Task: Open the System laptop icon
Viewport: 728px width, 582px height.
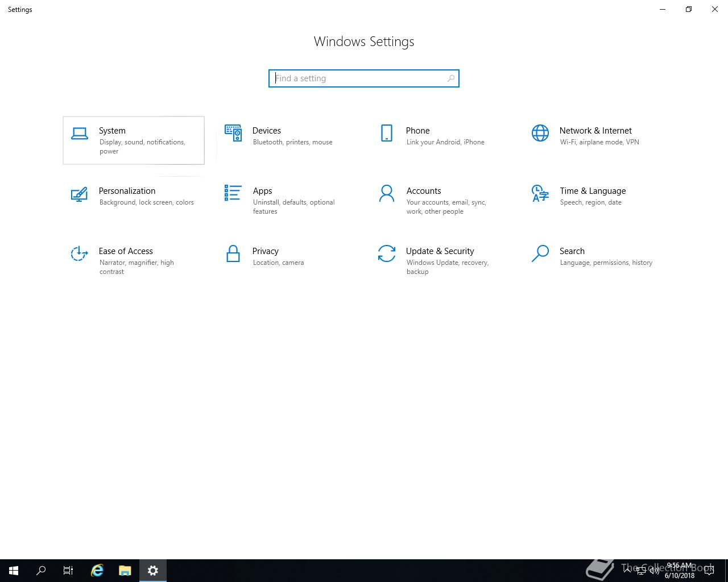Action: click(x=80, y=133)
